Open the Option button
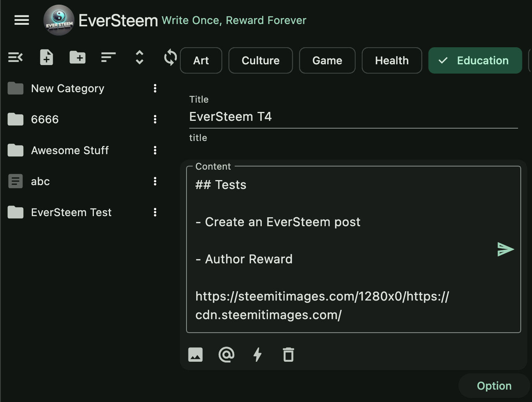Image resolution: width=532 pixels, height=402 pixels. [494, 386]
